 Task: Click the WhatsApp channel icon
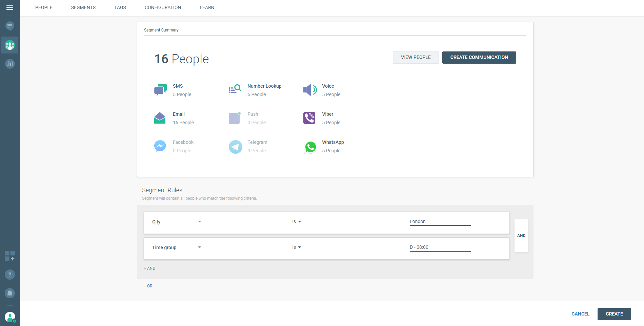310,147
